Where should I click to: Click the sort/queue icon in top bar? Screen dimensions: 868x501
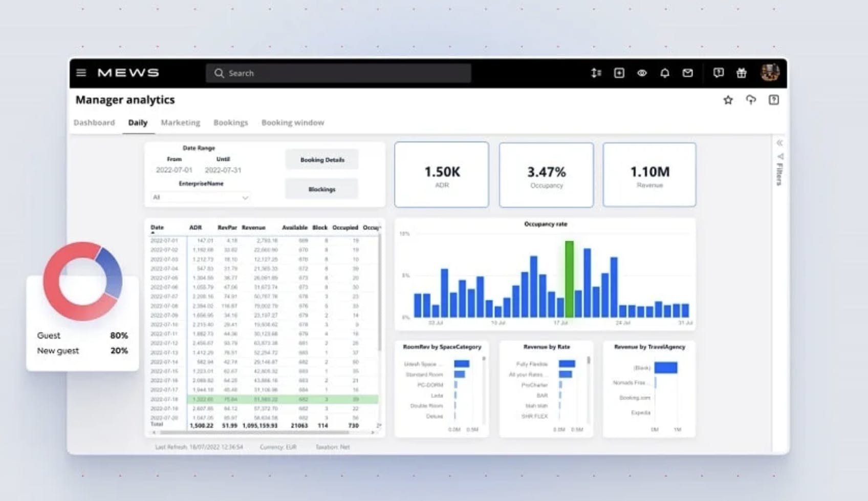pyautogui.click(x=596, y=73)
